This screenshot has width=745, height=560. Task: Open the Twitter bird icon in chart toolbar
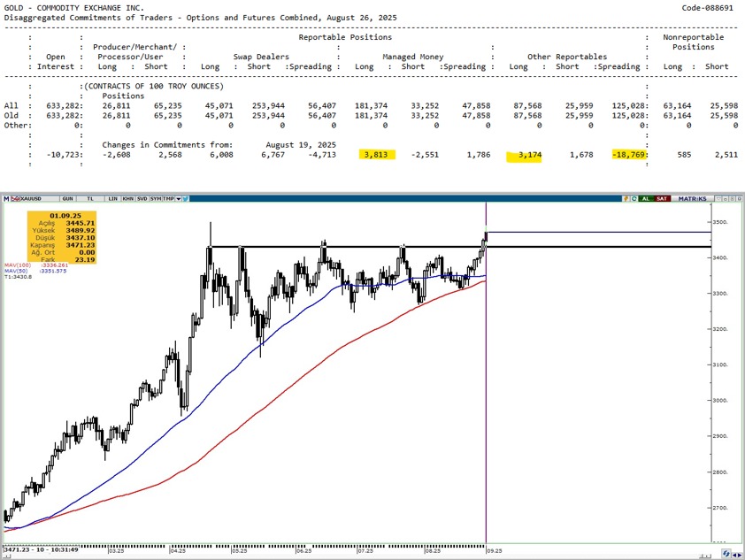[x=186, y=198]
